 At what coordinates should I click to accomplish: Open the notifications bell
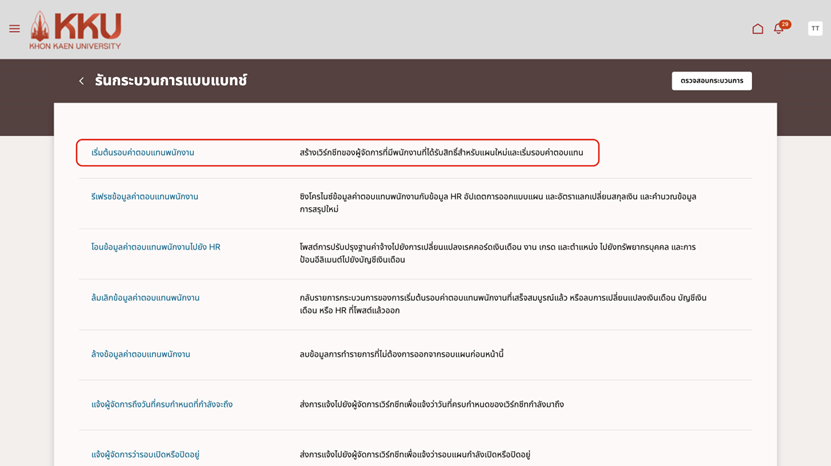pyautogui.click(x=779, y=29)
